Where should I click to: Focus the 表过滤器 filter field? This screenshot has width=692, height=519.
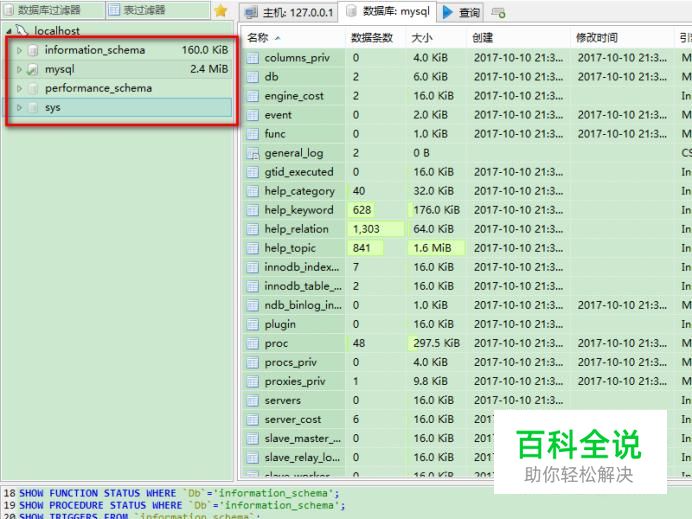click(158, 10)
